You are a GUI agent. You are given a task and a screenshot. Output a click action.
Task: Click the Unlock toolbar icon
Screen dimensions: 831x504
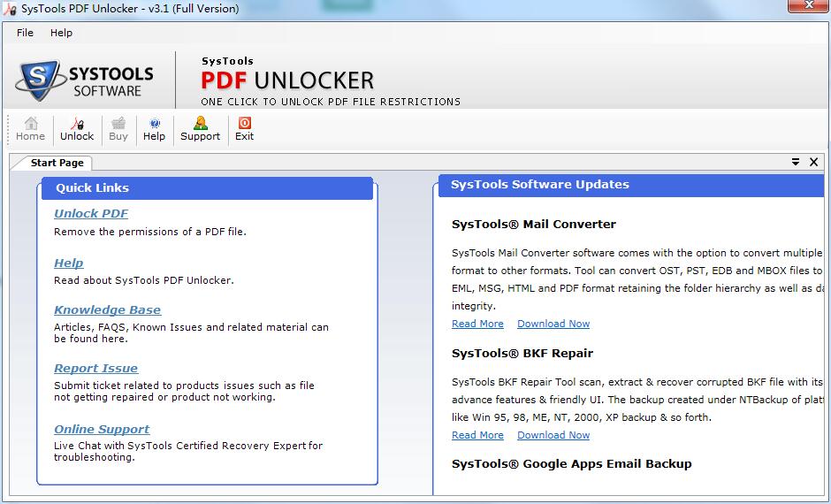(78, 123)
